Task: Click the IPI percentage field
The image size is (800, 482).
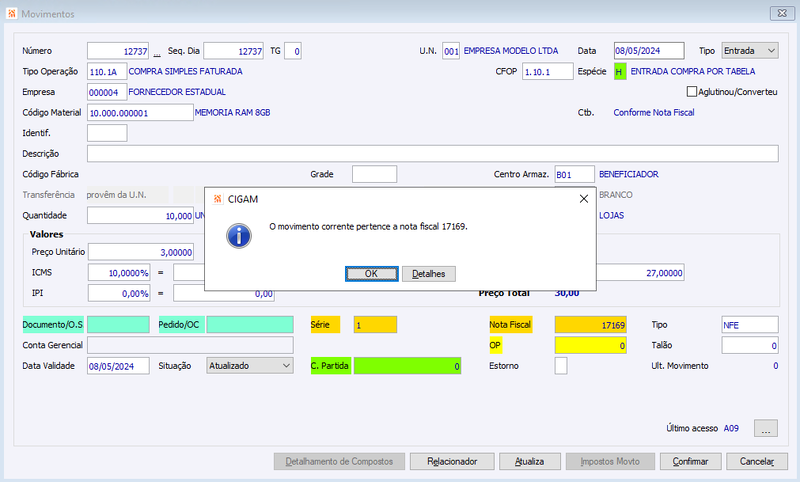Action: pyautogui.click(x=119, y=293)
